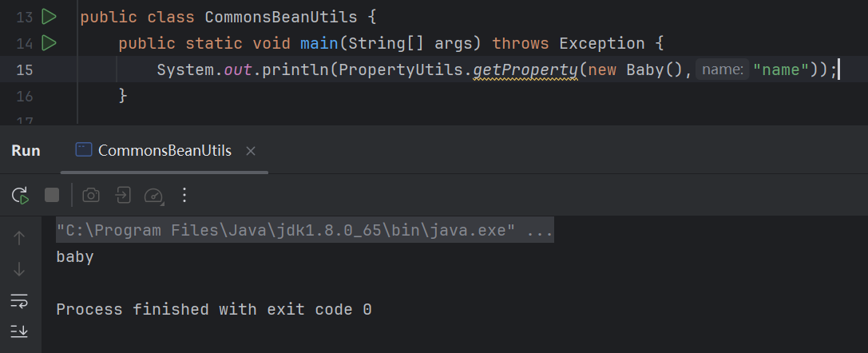This screenshot has height=353, width=868.
Task: Click the run gutter icon beside the main method
Action: click(x=49, y=42)
